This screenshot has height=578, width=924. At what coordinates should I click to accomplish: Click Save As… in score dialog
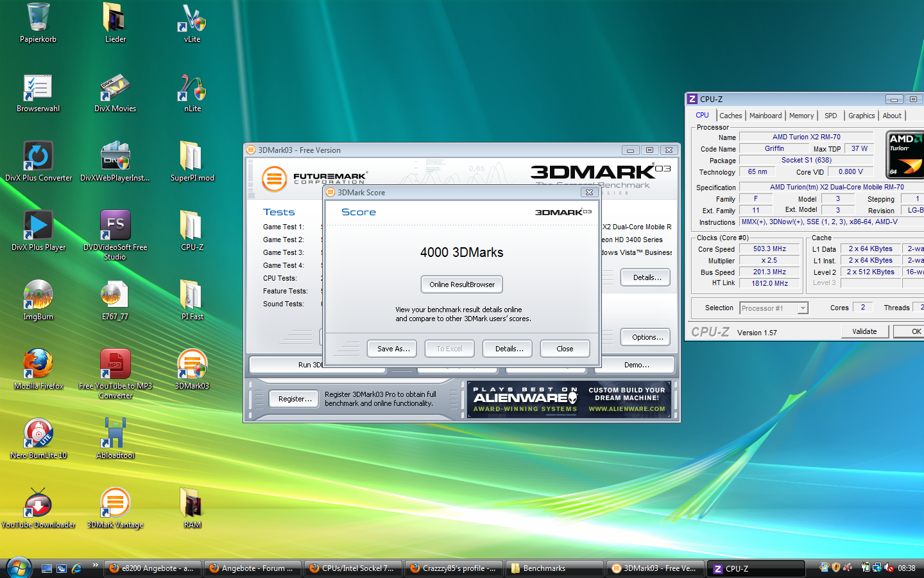pyautogui.click(x=393, y=349)
